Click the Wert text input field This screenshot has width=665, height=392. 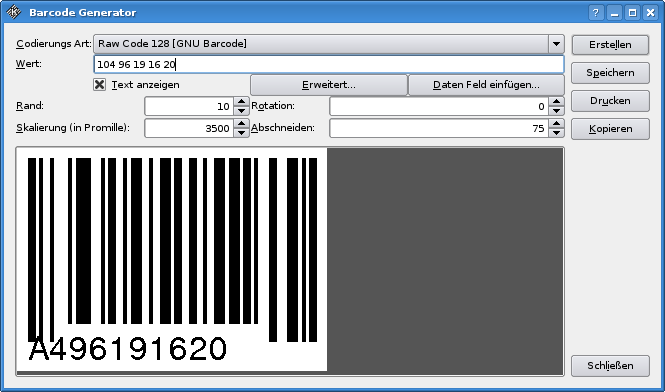(329, 64)
